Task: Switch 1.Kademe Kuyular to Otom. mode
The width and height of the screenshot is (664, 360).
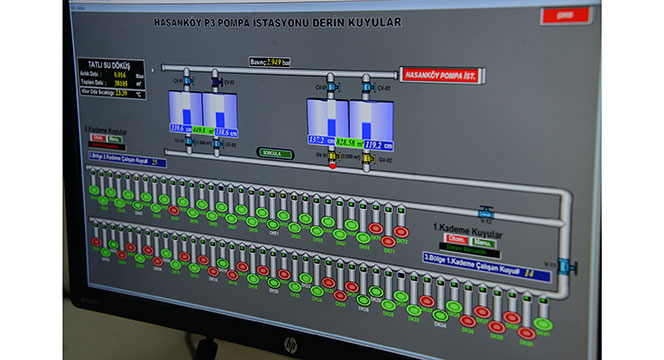Action: pyautogui.click(x=456, y=239)
